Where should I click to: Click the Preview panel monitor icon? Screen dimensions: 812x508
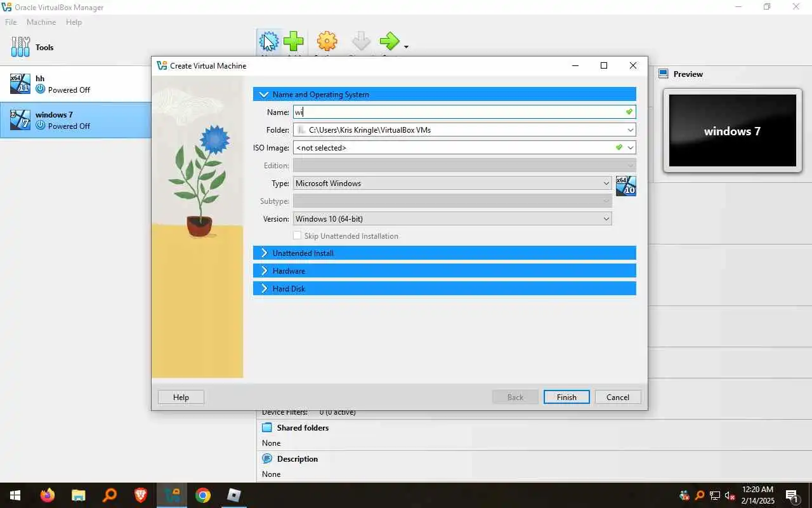(664, 74)
